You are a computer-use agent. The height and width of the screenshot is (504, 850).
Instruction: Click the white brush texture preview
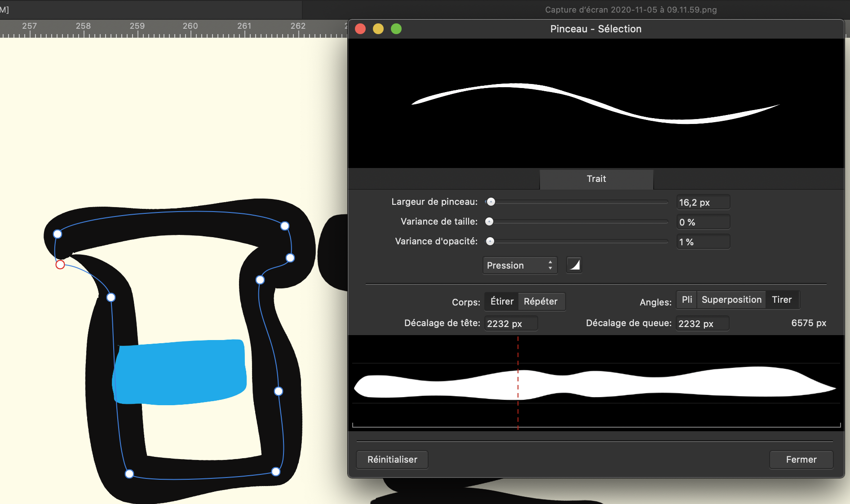595,383
